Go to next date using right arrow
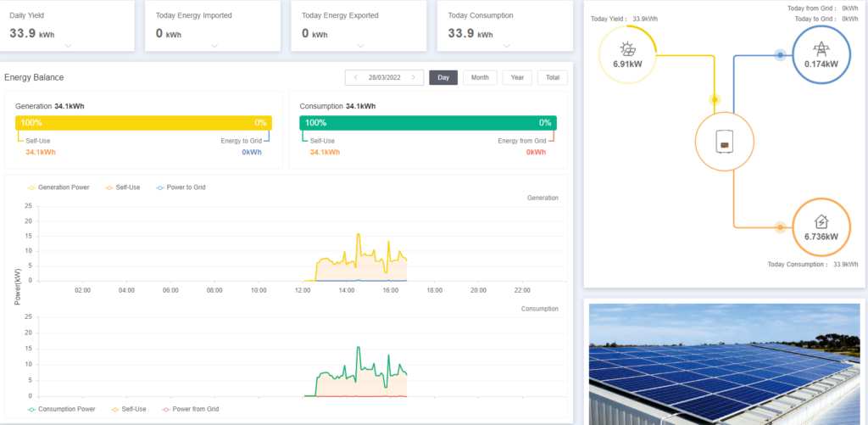 [x=413, y=78]
